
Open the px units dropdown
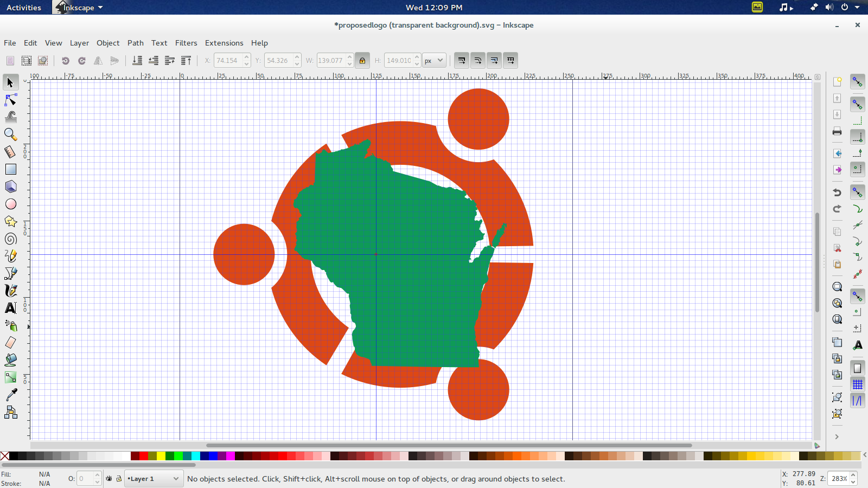point(434,60)
